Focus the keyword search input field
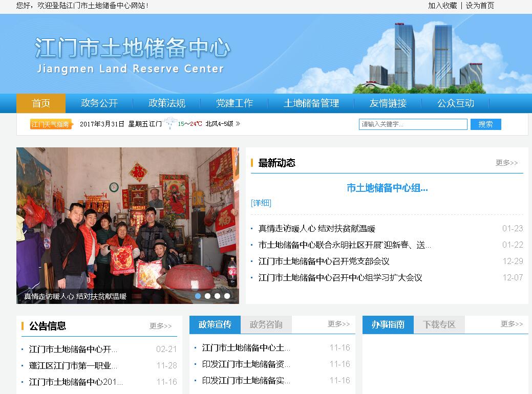The image size is (532, 394). point(413,124)
